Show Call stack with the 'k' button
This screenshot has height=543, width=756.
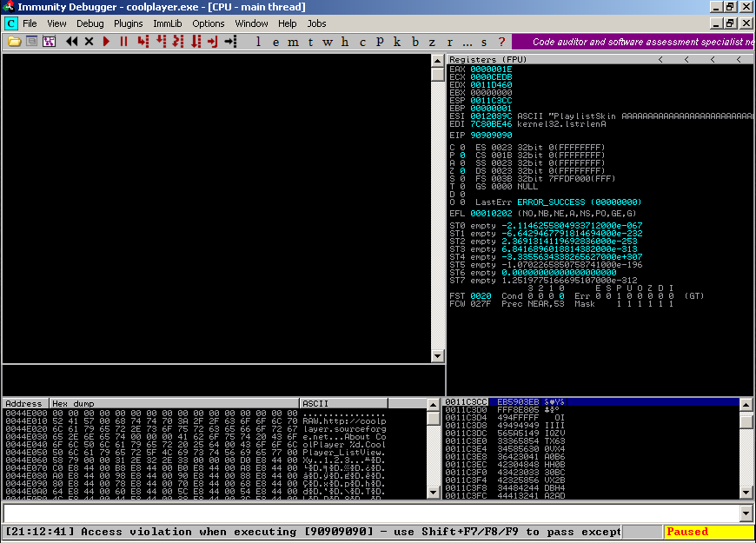coord(397,42)
